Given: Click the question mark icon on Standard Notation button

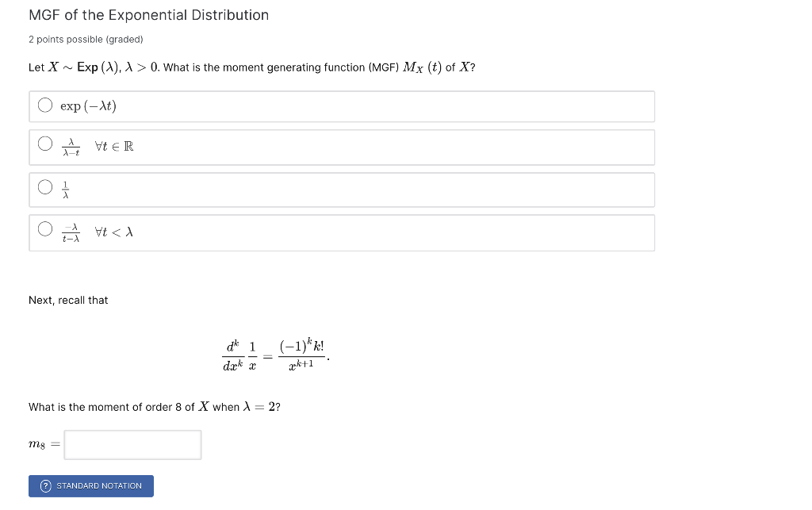Looking at the screenshot, I should (44, 485).
